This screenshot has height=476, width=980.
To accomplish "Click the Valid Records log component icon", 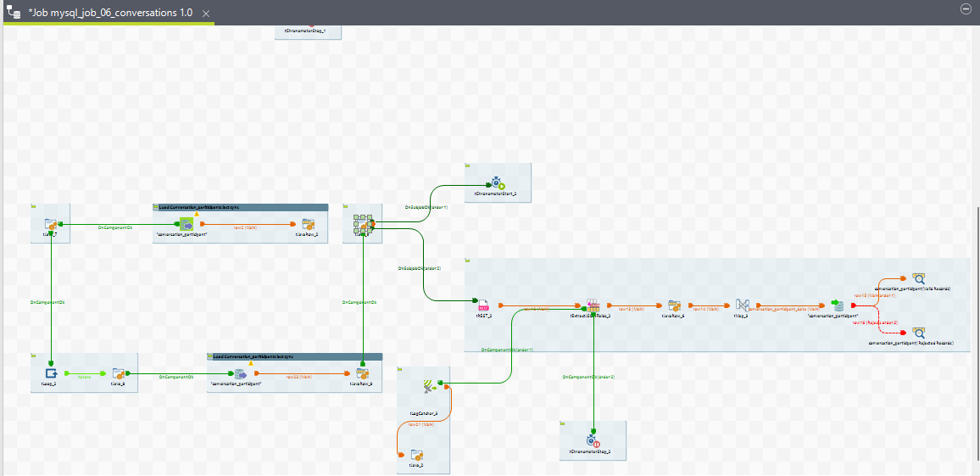I will 918,278.
